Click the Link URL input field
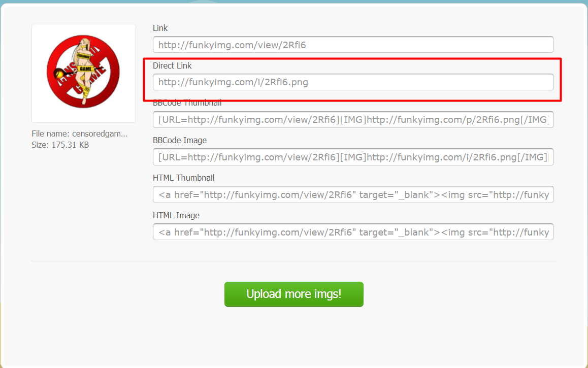 click(x=353, y=45)
